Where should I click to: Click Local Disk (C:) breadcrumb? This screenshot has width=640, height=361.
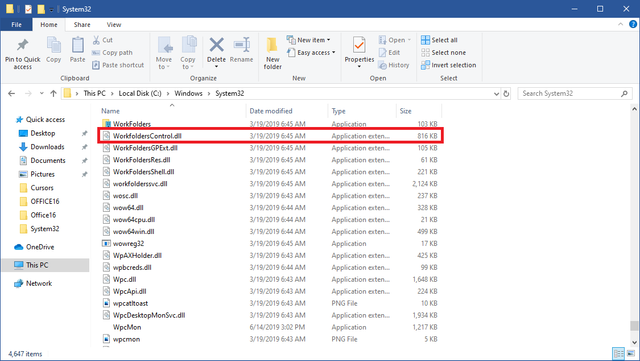140,94
